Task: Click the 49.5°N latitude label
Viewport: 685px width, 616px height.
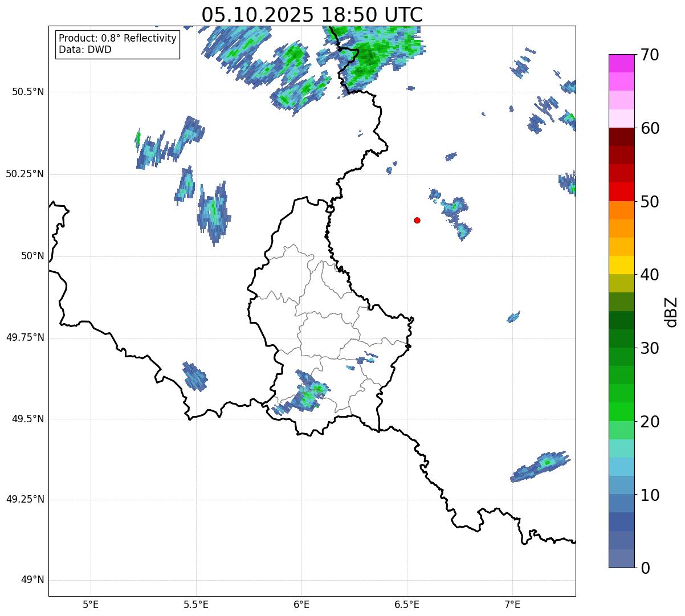Action: click(28, 419)
